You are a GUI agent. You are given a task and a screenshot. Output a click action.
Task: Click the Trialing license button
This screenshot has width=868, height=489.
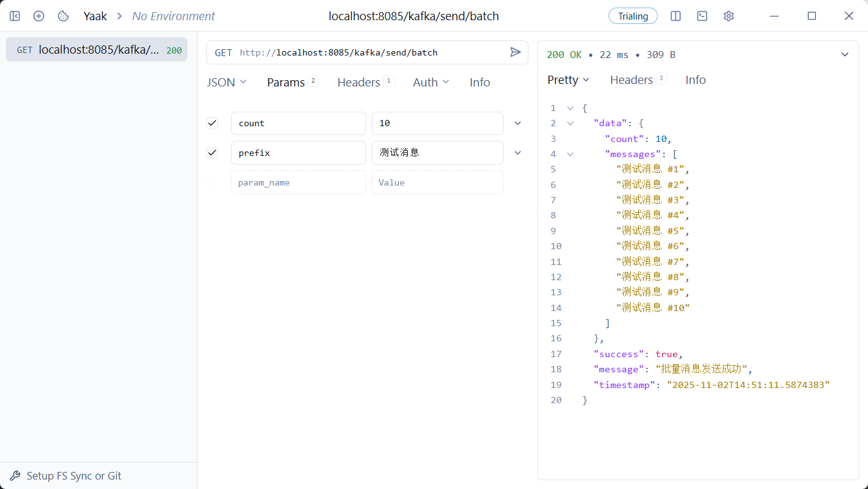coord(633,16)
